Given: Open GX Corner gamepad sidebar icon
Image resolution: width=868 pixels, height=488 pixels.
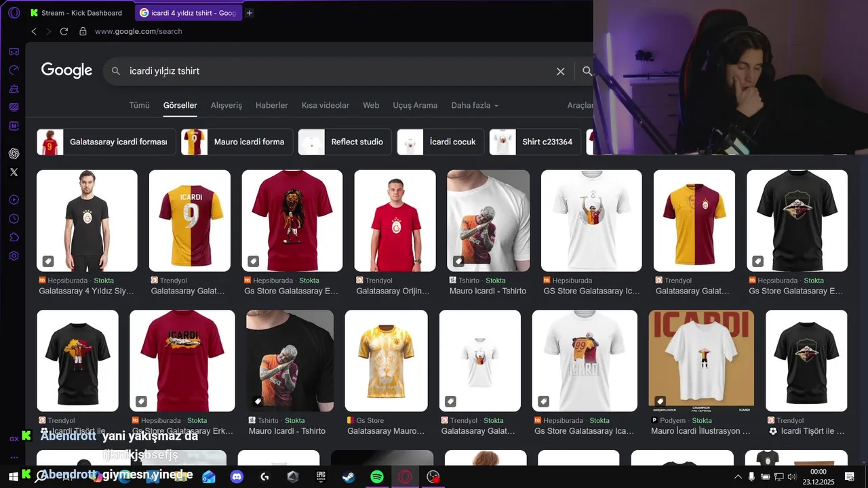Looking at the screenshot, I should [x=14, y=52].
